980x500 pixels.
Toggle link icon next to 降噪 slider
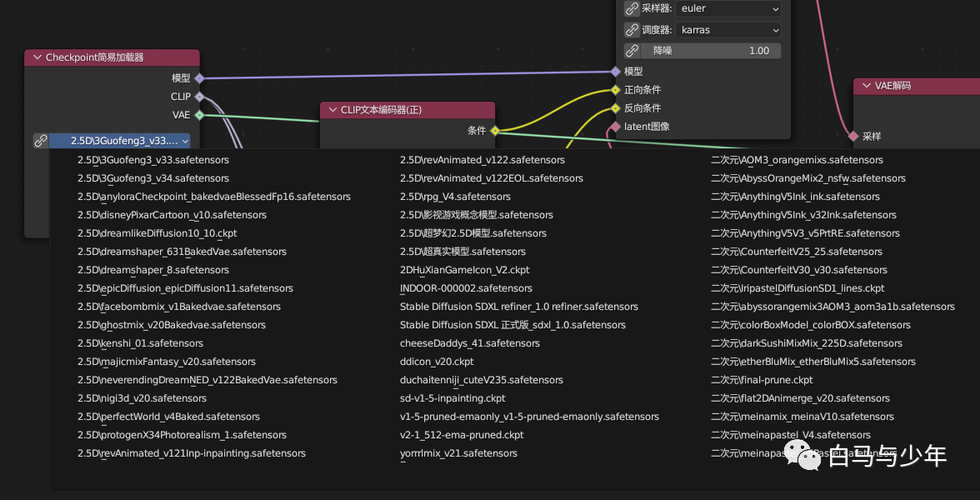[632, 51]
